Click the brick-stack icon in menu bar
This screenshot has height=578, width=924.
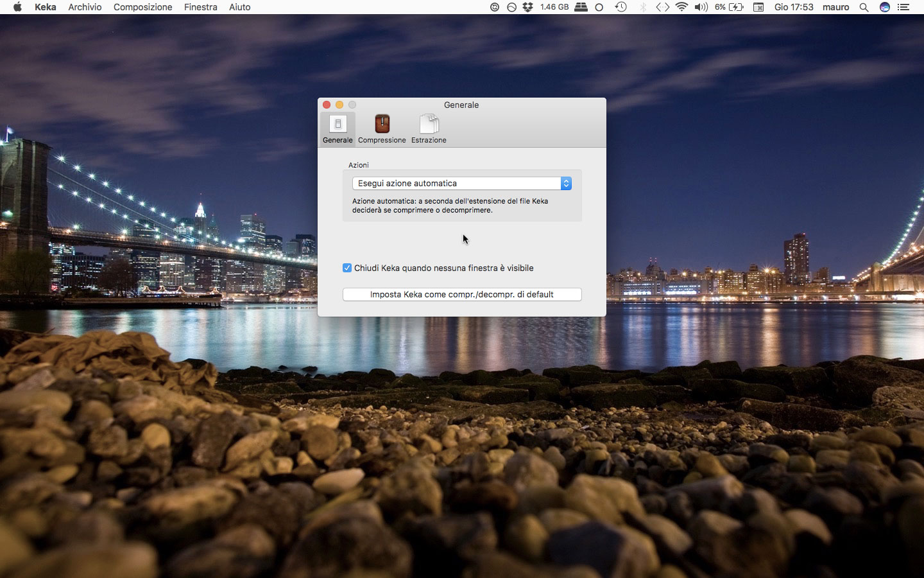pos(581,7)
